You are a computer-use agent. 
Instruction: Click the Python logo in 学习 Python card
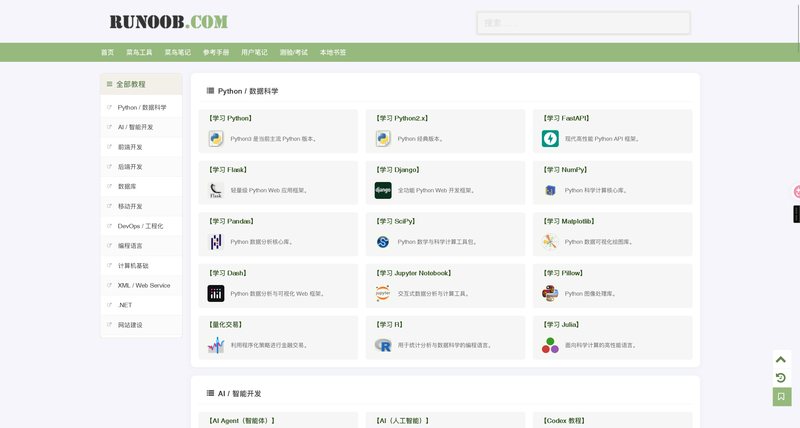(x=216, y=139)
